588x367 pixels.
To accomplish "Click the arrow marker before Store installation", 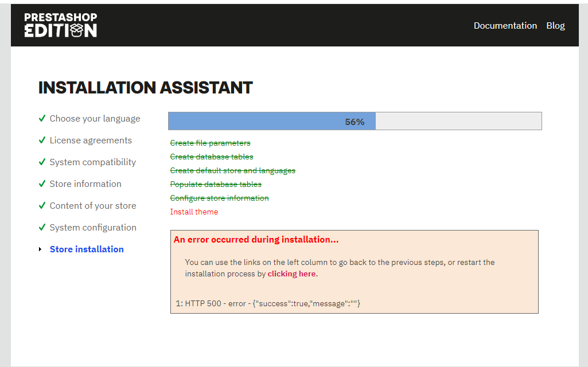I will click(x=40, y=249).
